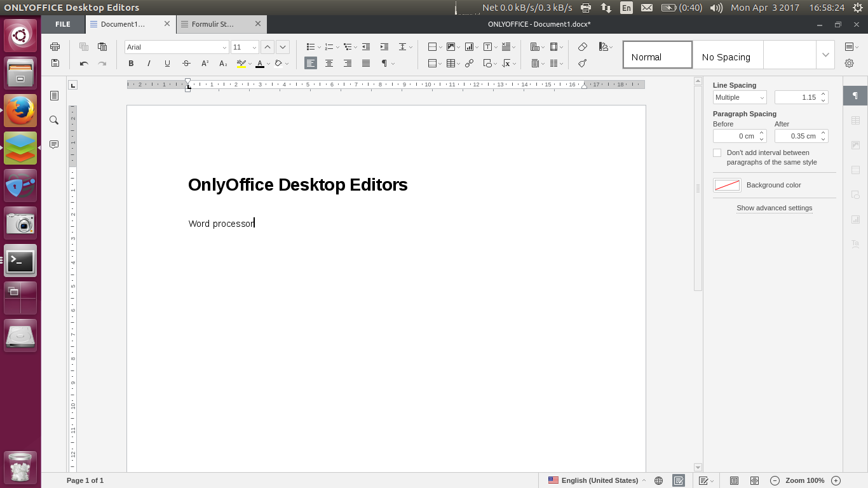868x488 pixels.
Task: Insert a text box
Action: tap(487, 46)
